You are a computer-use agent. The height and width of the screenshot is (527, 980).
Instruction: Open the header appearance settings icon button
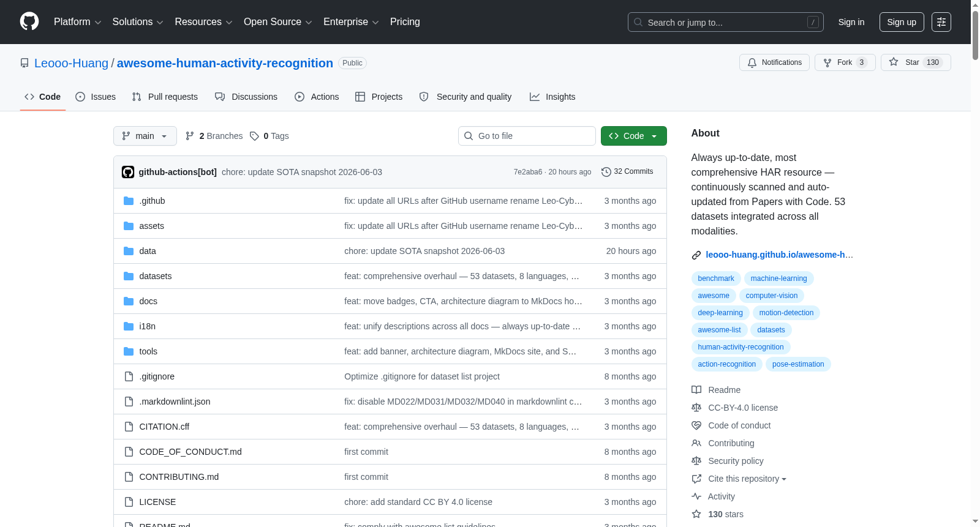point(941,22)
